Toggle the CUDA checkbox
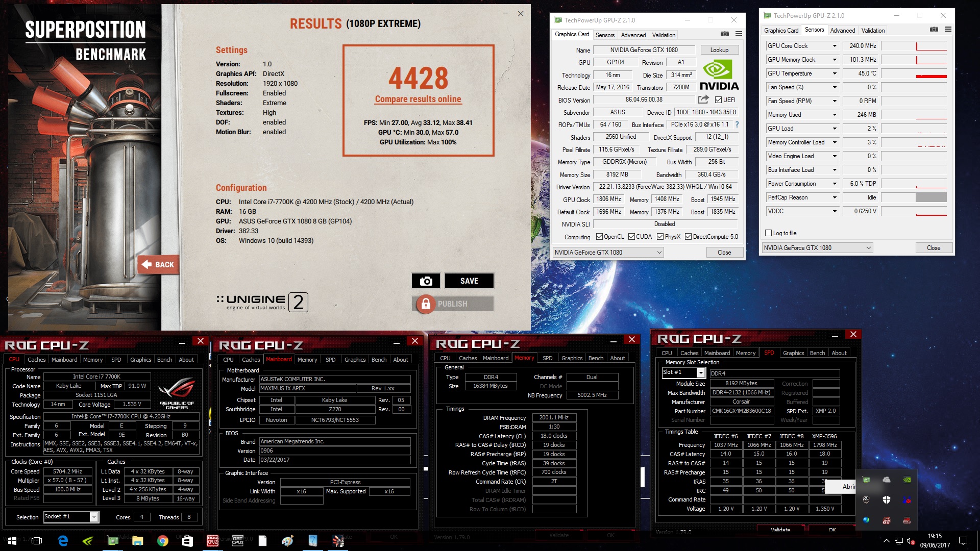 pos(631,237)
